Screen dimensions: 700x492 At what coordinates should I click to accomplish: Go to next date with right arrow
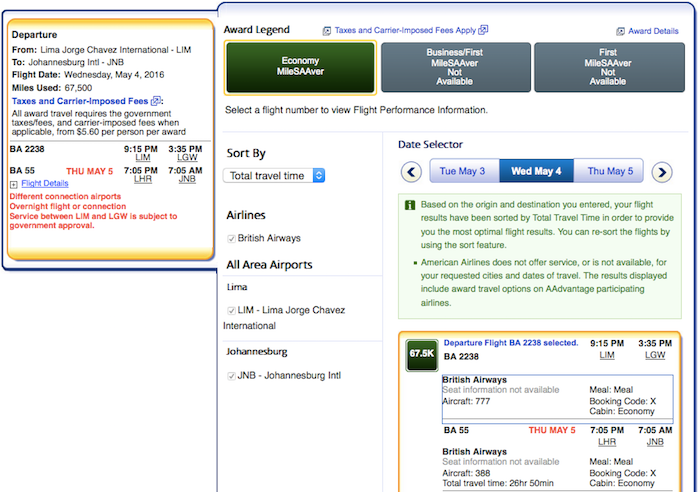pos(662,172)
